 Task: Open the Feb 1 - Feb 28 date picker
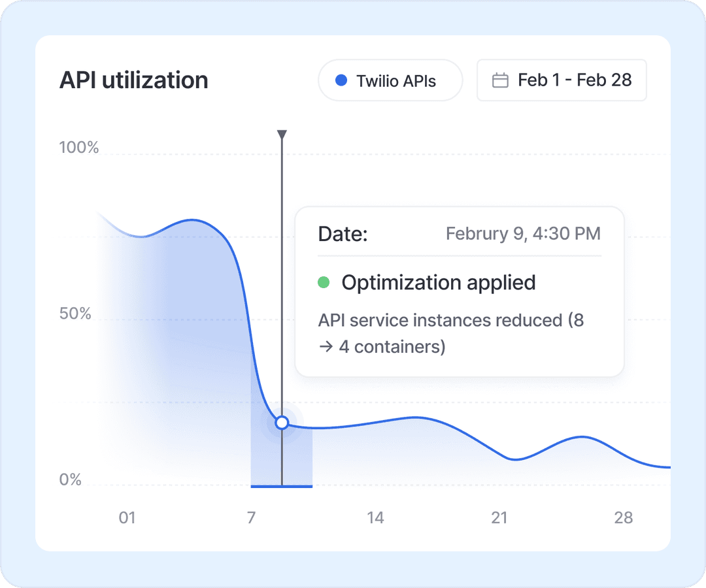[562, 80]
